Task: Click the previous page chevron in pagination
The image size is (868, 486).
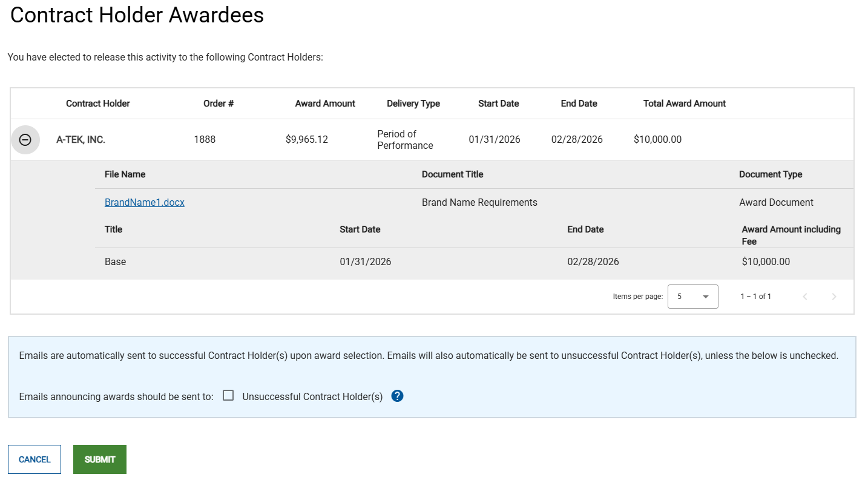Action: click(804, 297)
